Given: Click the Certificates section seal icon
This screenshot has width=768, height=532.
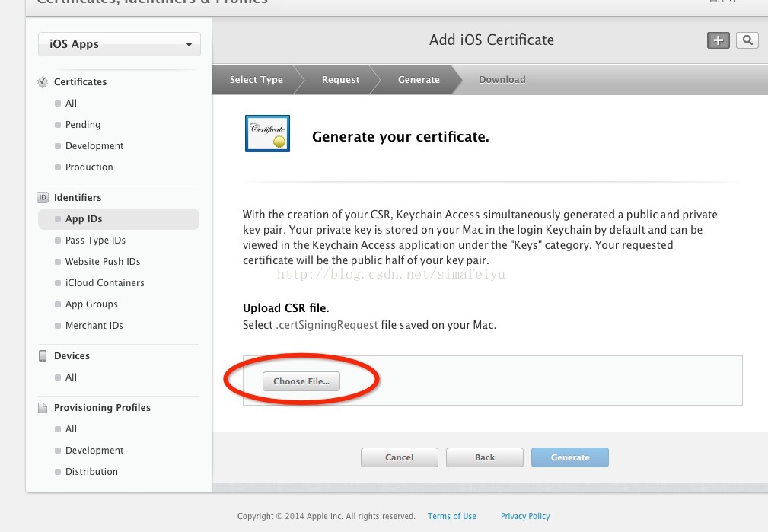Looking at the screenshot, I should (43, 81).
